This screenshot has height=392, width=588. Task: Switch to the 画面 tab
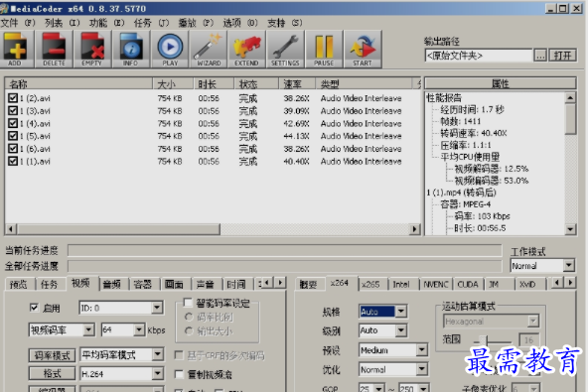(174, 285)
